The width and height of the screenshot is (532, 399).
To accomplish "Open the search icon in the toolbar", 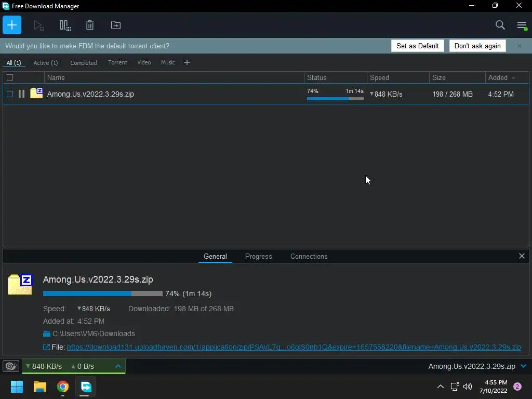I will 500,25.
